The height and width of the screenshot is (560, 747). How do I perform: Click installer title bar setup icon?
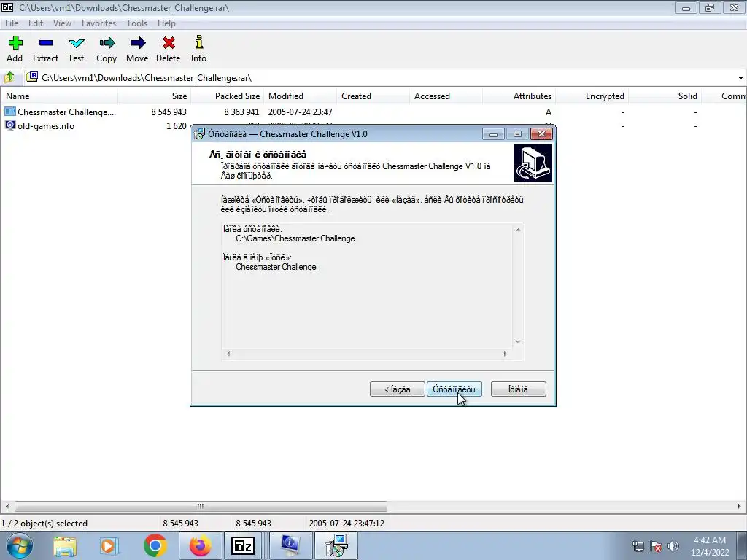199,134
